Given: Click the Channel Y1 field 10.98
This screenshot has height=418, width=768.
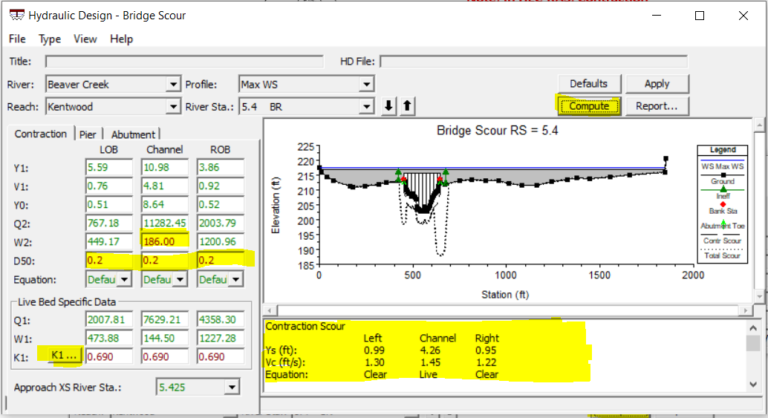Looking at the screenshot, I should click(165, 168).
